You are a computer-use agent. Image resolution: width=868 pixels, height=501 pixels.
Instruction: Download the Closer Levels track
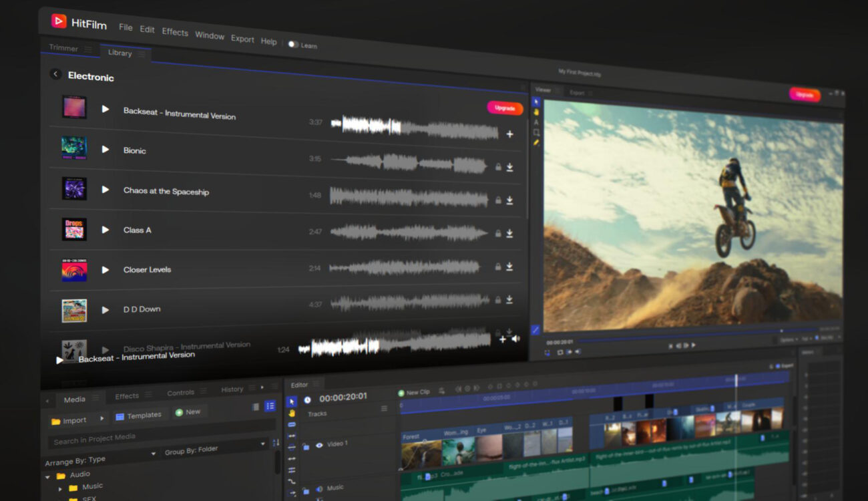(x=509, y=267)
